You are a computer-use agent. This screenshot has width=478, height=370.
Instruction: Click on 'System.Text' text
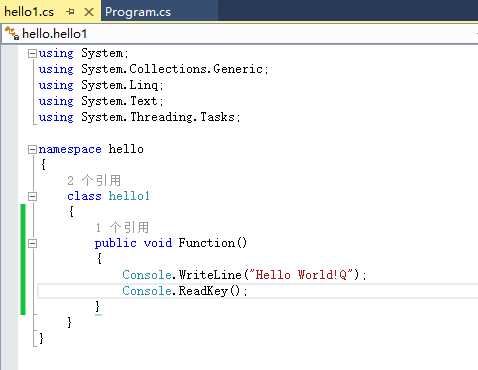click(x=119, y=101)
